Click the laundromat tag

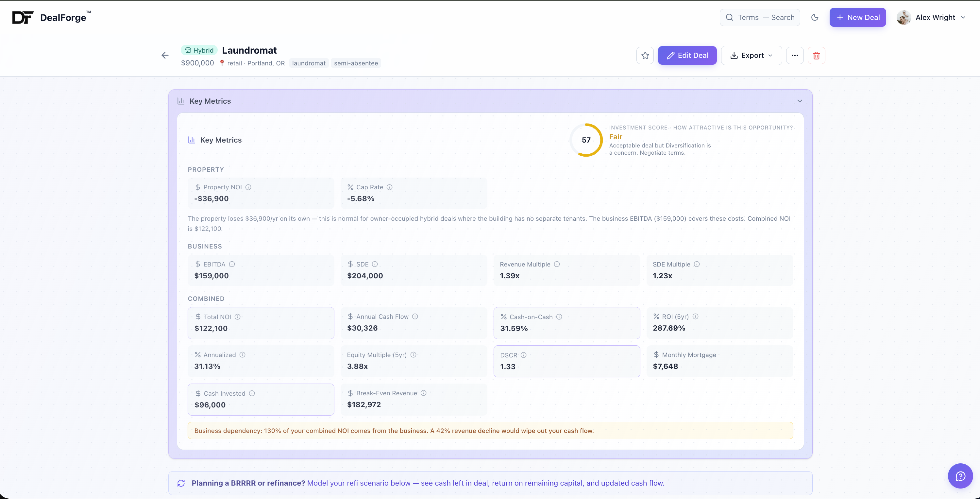pyautogui.click(x=309, y=63)
